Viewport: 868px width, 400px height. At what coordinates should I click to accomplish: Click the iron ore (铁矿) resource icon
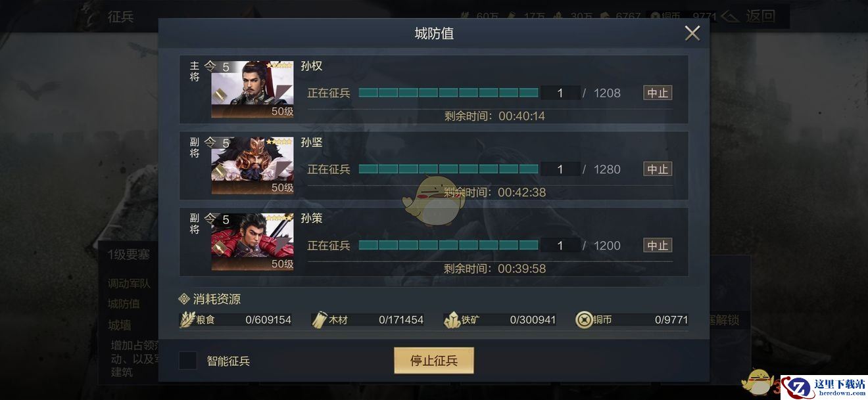click(x=452, y=320)
